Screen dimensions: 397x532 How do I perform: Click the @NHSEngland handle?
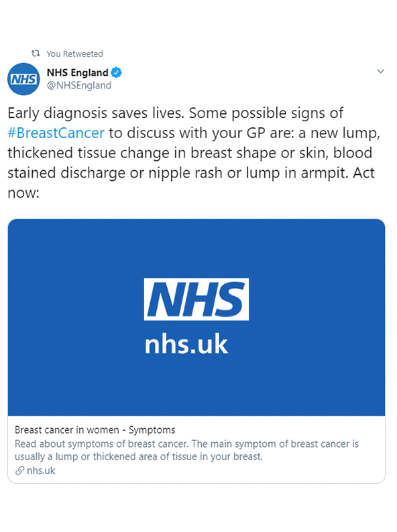78,86
